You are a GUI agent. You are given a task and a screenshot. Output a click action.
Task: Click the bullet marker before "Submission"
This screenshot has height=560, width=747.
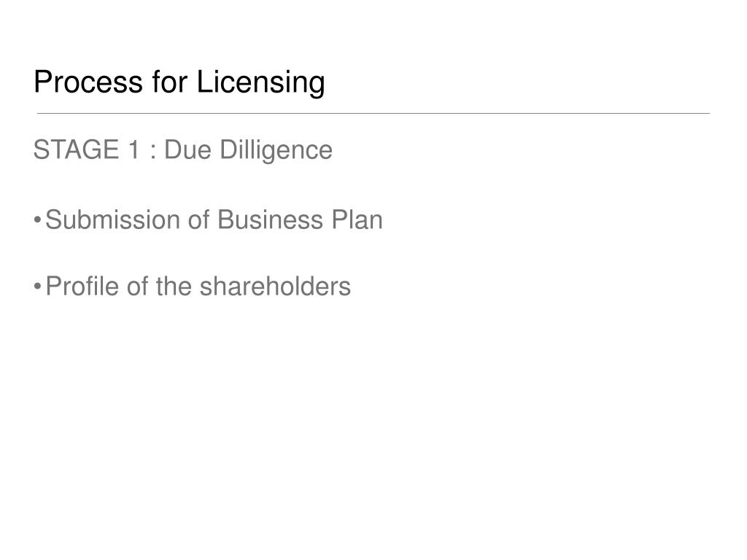[x=38, y=220]
